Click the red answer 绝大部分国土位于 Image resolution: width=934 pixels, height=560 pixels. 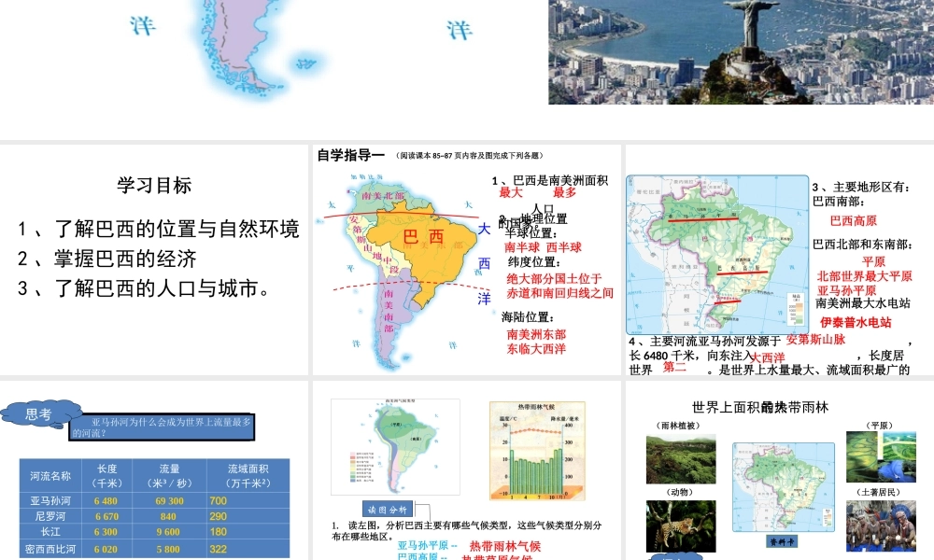[554, 278]
